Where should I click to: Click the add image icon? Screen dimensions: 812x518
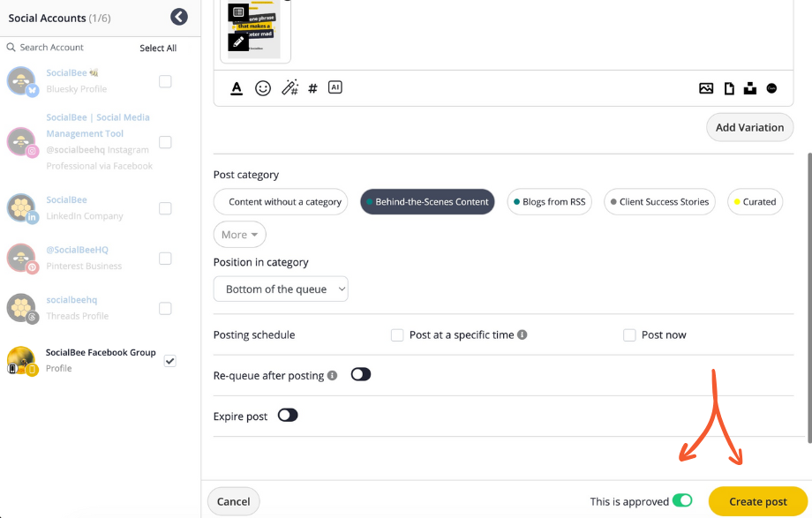(706, 88)
